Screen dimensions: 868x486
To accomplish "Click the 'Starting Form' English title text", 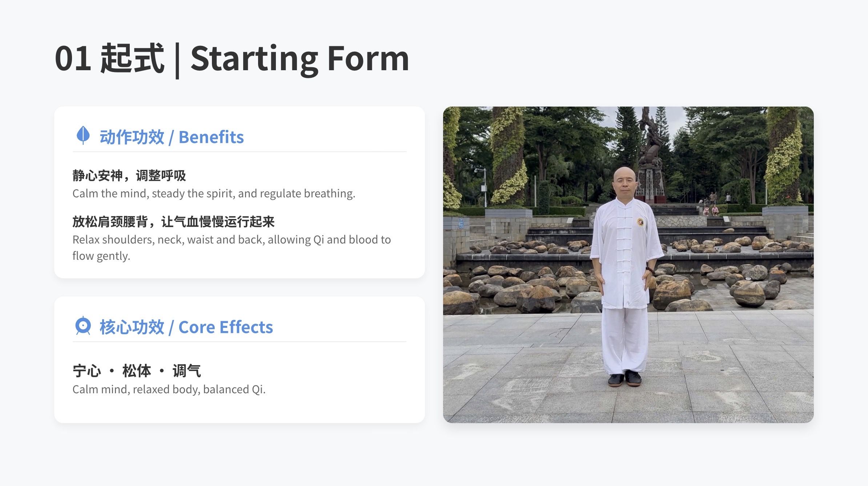I will pyautogui.click(x=300, y=59).
